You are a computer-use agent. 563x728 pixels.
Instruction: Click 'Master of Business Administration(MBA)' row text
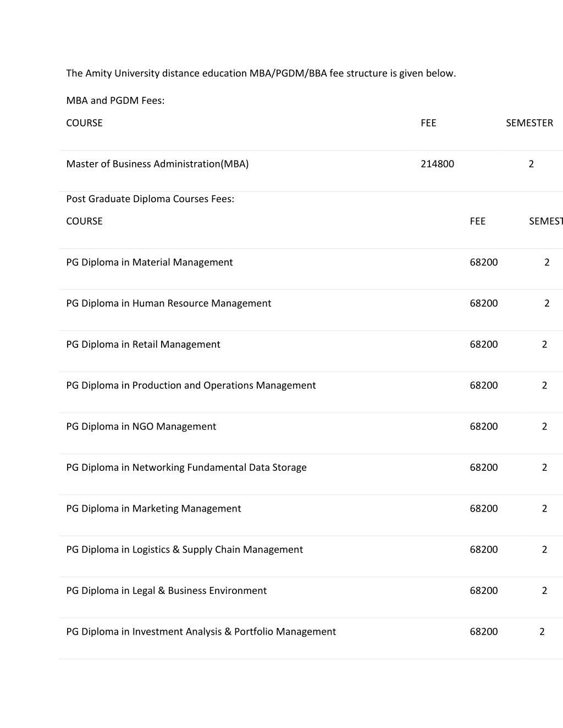pos(157,164)
